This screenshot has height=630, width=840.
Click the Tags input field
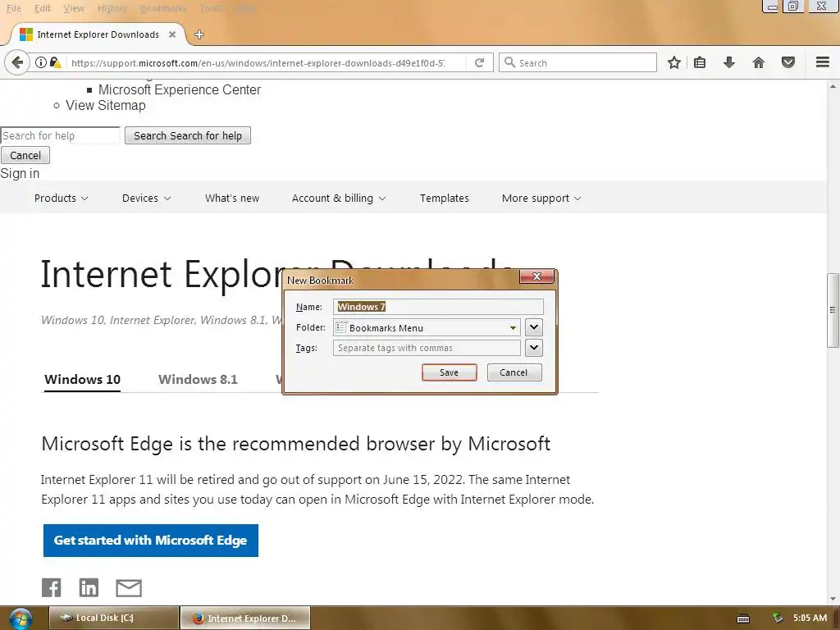pyautogui.click(x=427, y=348)
